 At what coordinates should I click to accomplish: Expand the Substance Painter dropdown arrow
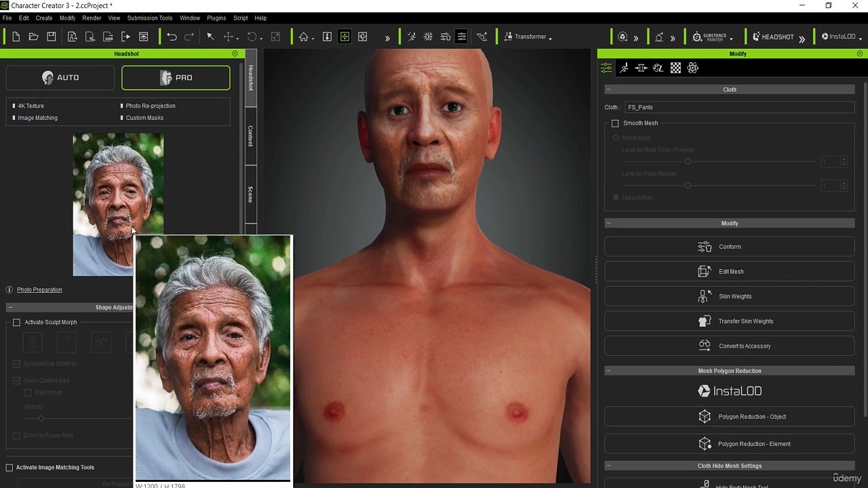(731, 38)
